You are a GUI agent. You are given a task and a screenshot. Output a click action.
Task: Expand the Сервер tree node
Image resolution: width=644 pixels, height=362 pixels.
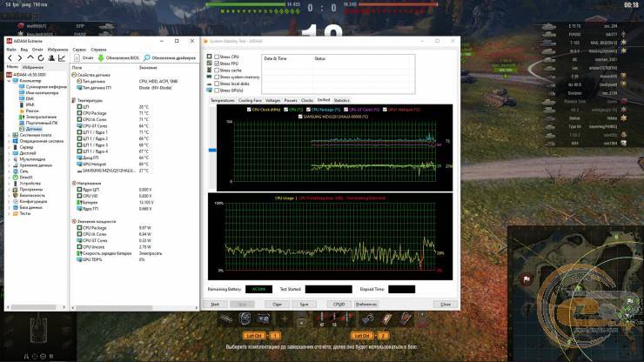(9, 147)
